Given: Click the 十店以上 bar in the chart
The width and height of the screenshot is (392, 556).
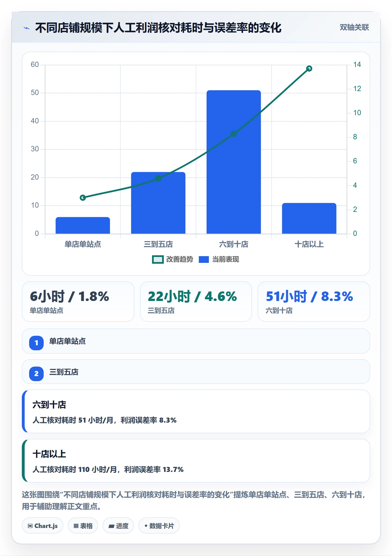Looking at the screenshot, I should [x=309, y=218].
